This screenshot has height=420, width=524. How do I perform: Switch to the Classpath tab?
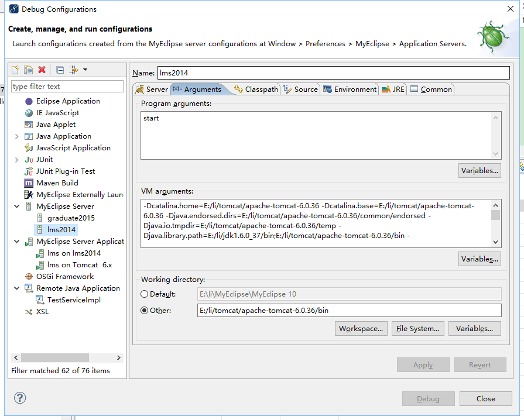256,89
